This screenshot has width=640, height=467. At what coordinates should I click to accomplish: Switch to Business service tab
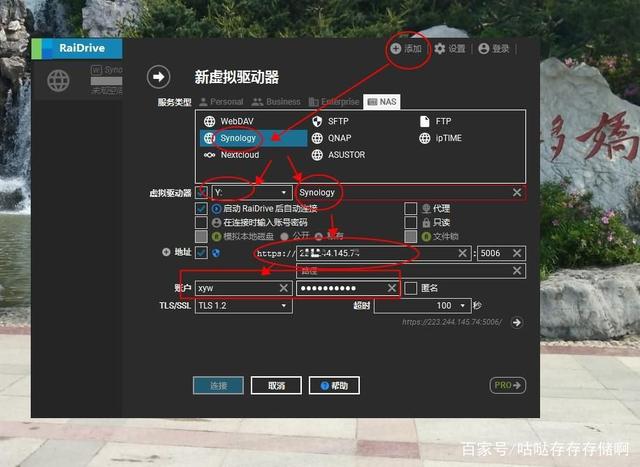pyautogui.click(x=276, y=102)
